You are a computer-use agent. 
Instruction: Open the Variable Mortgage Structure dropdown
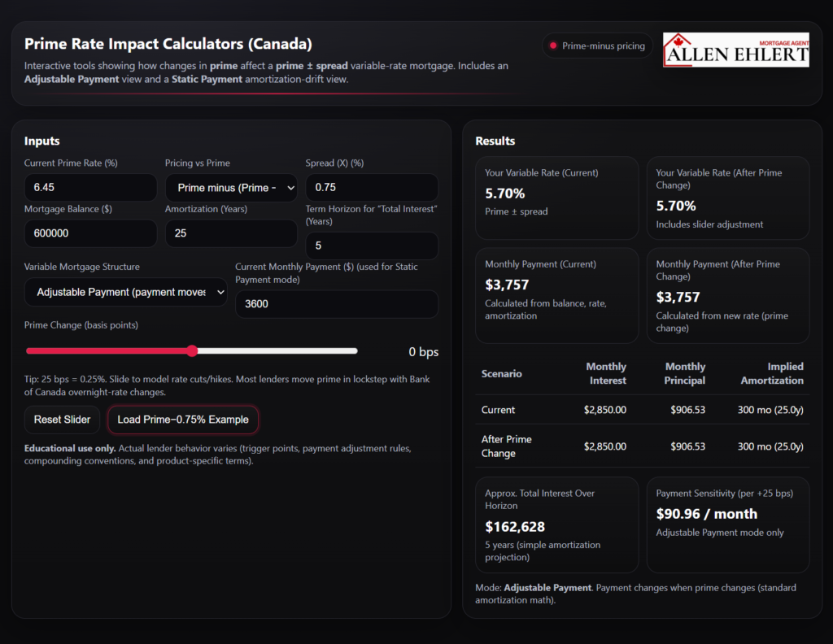point(126,292)
